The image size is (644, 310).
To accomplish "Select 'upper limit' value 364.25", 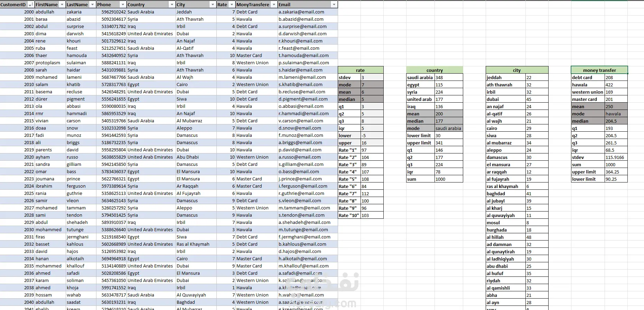I will 616,172.
